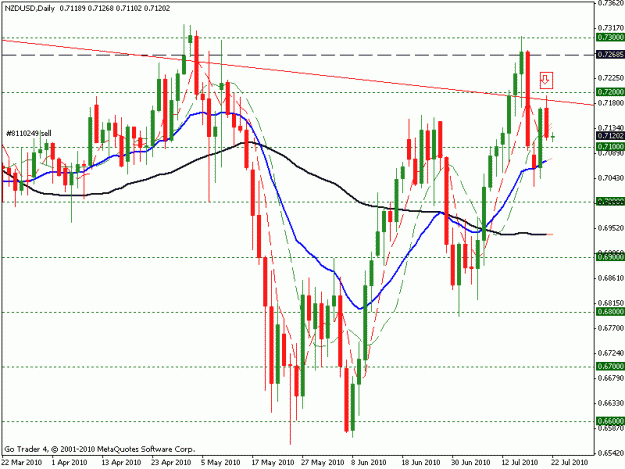625x469 pixels.
Task: Click the 0.72685 dark price level tag
Action: [610, 54]
